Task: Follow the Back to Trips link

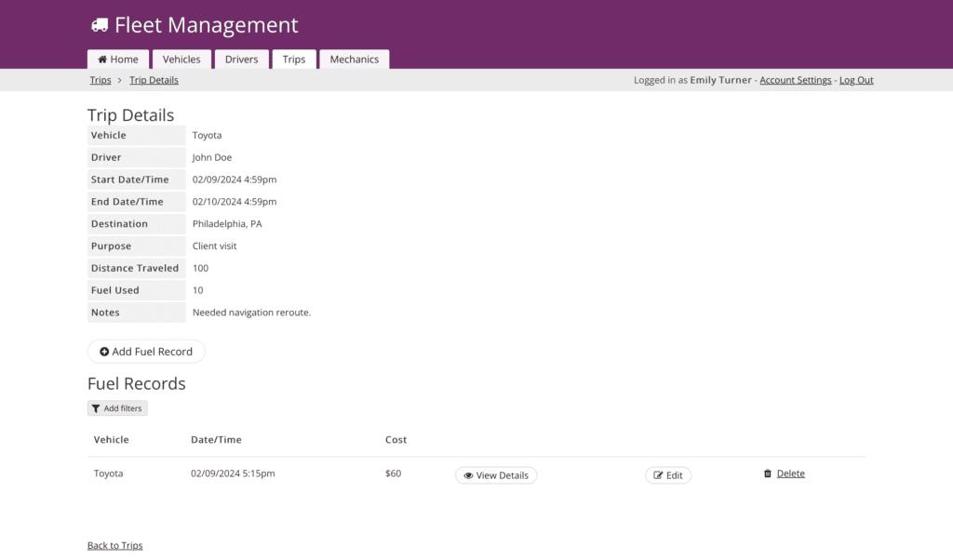Action: pyautogui.click(x=115, y=545)
